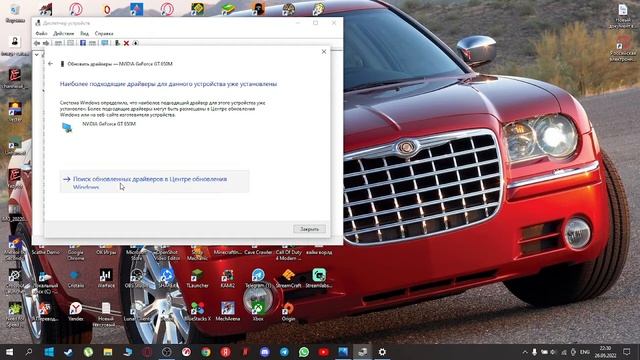Viewport: 640px width, 360px height.
Task: Open Settings gear in the taskbar
Action: pyautogui.click(x=382, y=352)
